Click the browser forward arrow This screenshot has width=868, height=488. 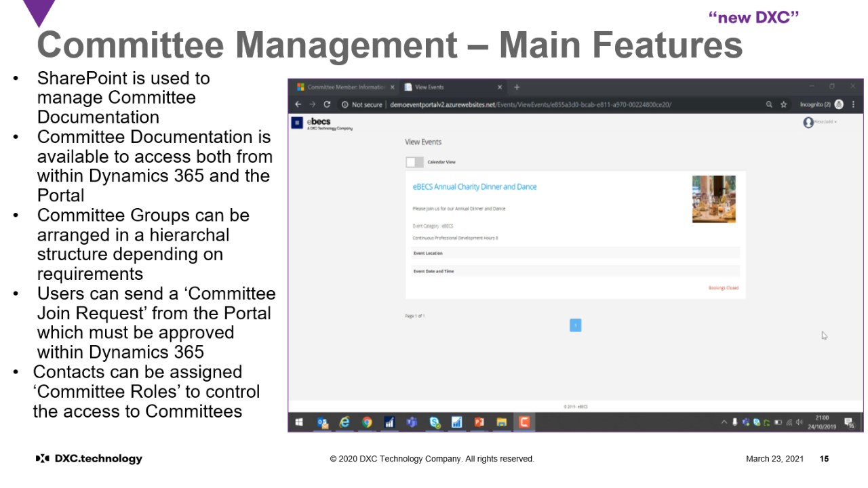[x=312, y=104]
